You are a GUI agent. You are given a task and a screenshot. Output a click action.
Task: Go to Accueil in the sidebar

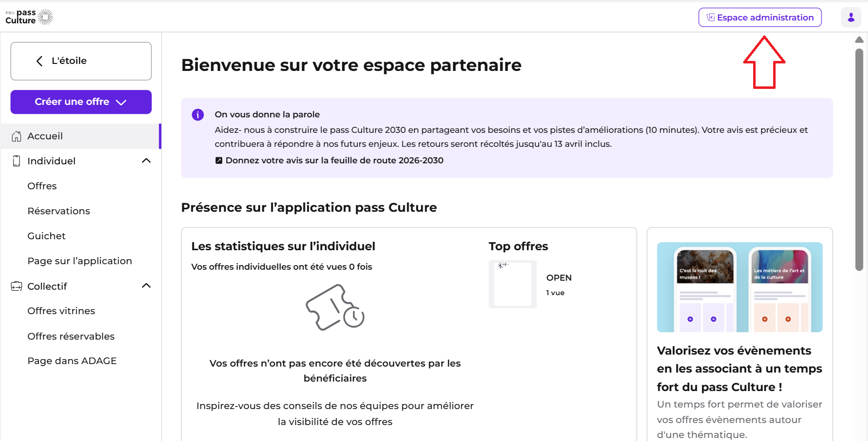click(x=81, y=136)
